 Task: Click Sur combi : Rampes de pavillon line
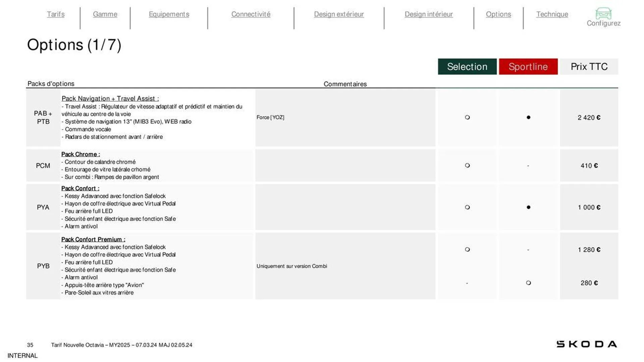(110, 177)
